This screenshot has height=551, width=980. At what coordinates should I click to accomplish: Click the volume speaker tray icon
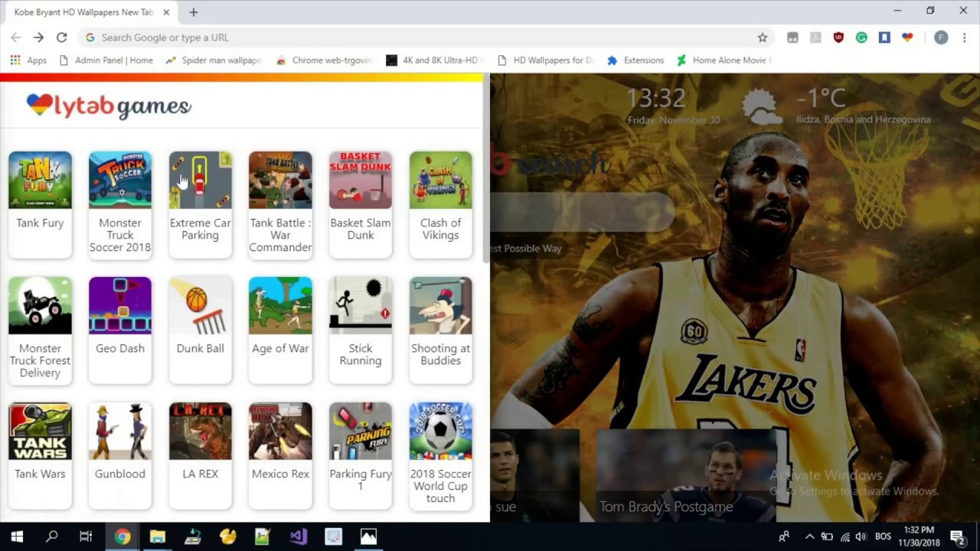coord(861,536)
